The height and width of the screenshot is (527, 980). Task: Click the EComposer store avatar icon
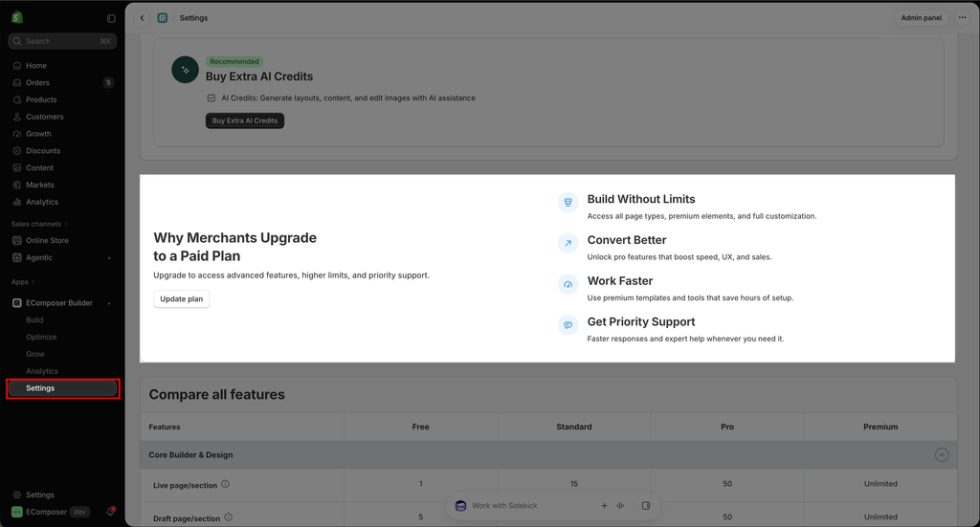(x=17, y=512)
